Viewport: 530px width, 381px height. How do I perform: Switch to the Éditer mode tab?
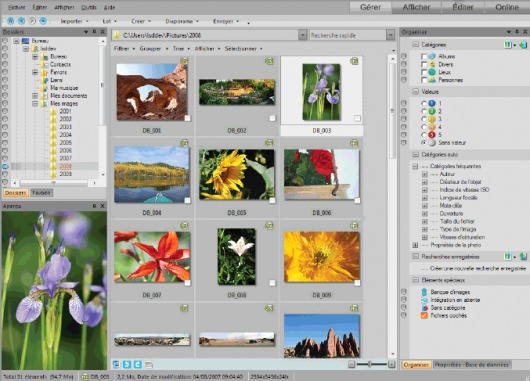pos(462,7)
